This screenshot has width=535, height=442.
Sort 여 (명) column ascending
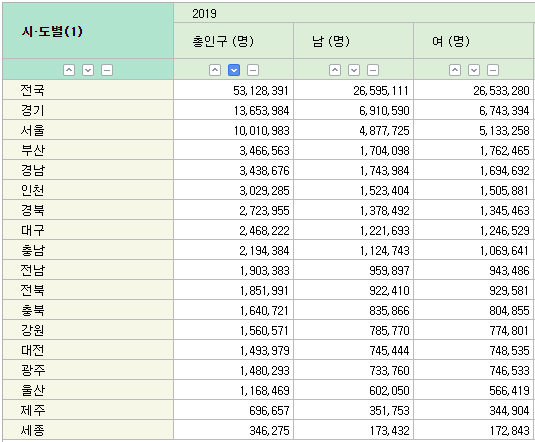(x=455, y=70)
